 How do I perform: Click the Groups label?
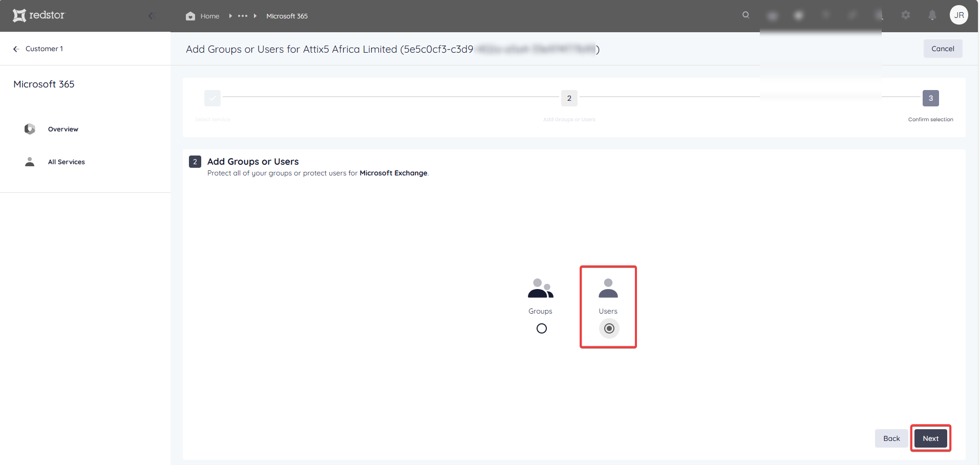pos(540,311)
